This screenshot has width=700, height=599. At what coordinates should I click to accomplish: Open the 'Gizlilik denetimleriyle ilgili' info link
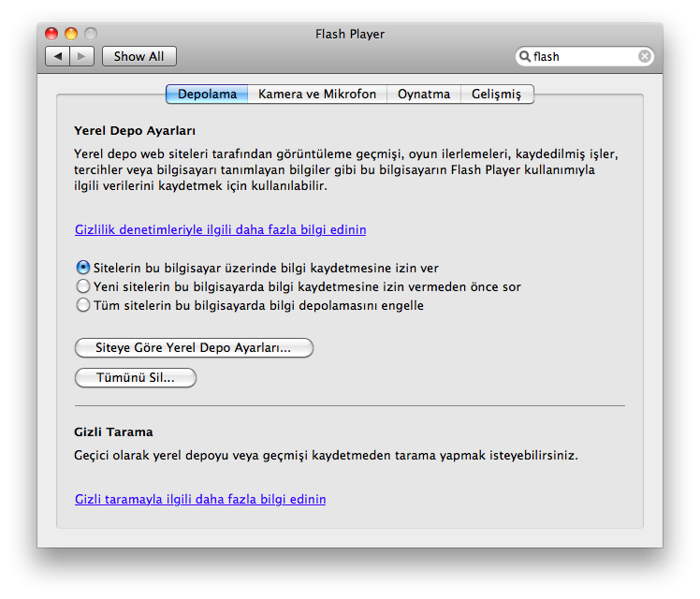[220, 229]
